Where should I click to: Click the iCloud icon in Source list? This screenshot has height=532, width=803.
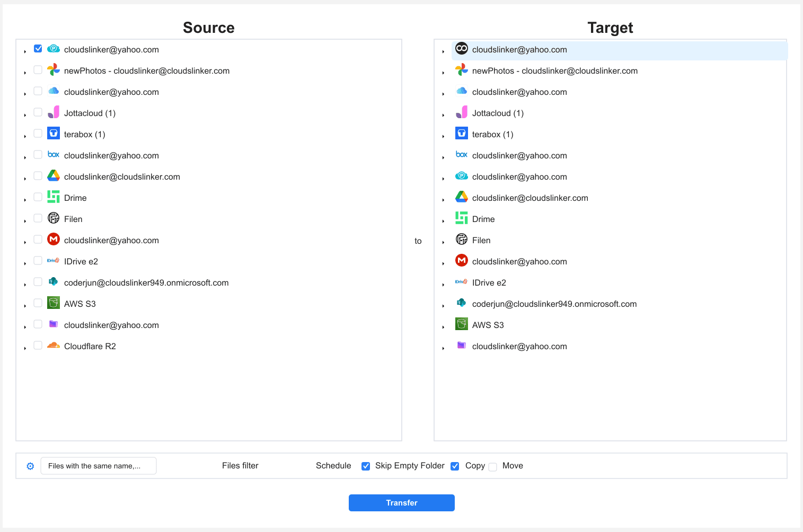pos(54,91)
